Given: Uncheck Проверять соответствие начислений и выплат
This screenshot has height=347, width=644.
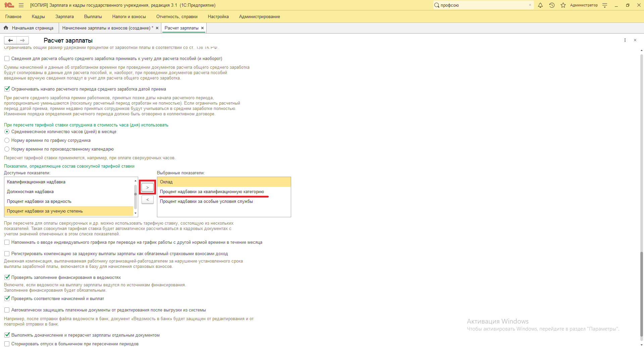Looking at the screenshot, I should click(7, 299).
